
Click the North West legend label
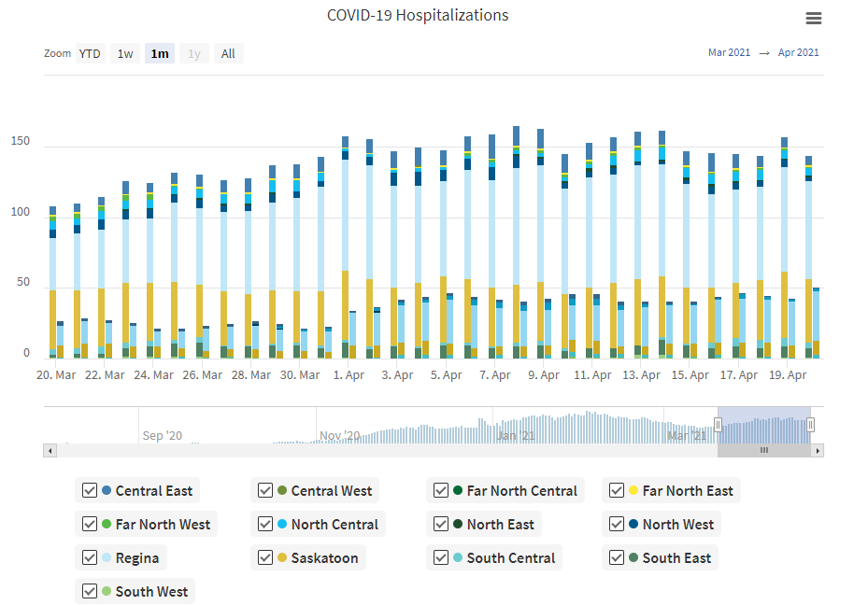coord(678,525)
